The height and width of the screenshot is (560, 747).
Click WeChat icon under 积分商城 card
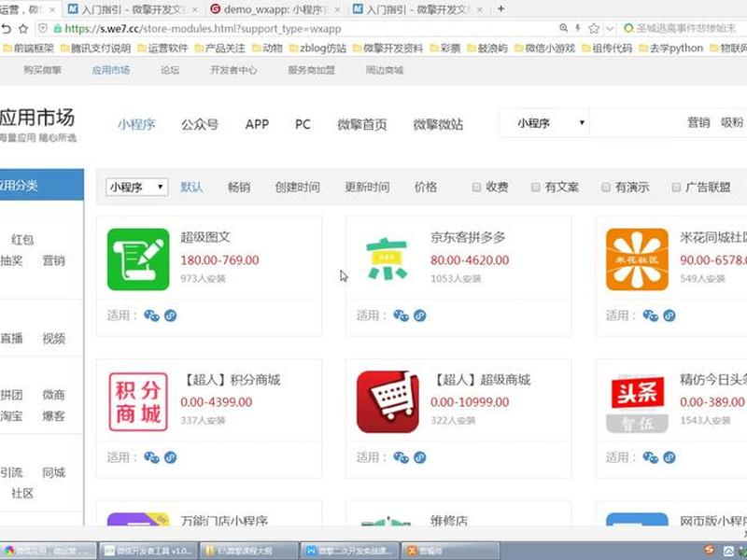coord(152,457)
